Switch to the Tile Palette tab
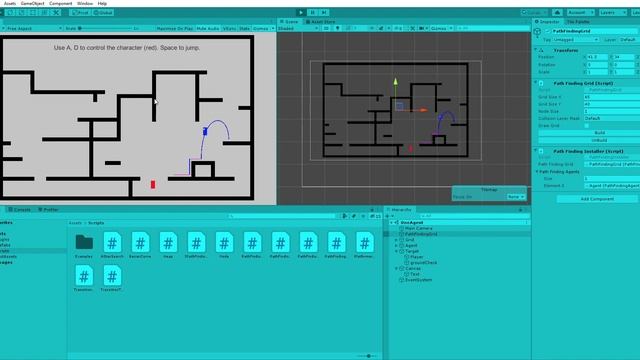This screenshot has width=640, height=360. 578,22
